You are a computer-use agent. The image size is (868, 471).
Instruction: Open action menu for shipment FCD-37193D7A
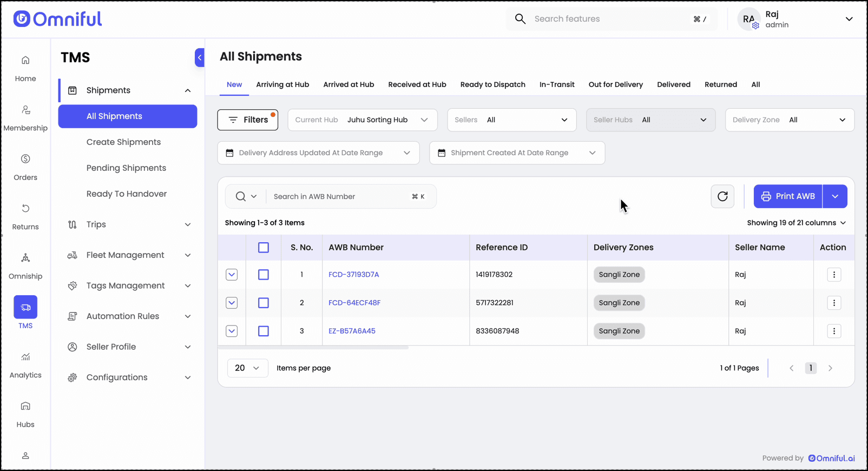point(833,275)
